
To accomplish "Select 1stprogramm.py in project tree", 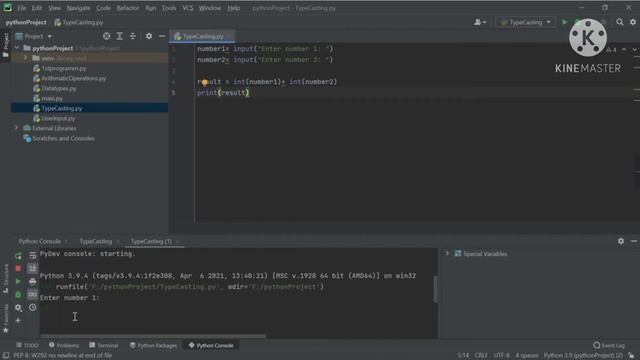I will pos(64,69).
